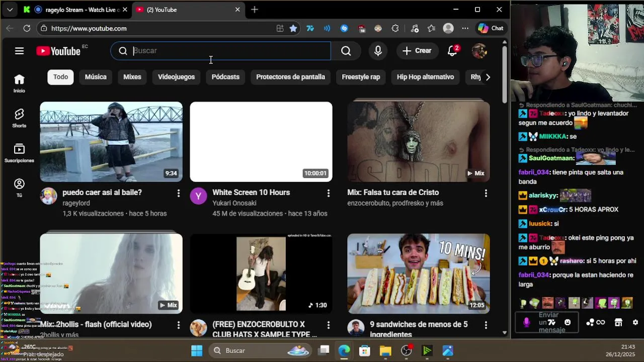
Task: Open Shorts from the sidebar
Action: click(x=19, y=118)
